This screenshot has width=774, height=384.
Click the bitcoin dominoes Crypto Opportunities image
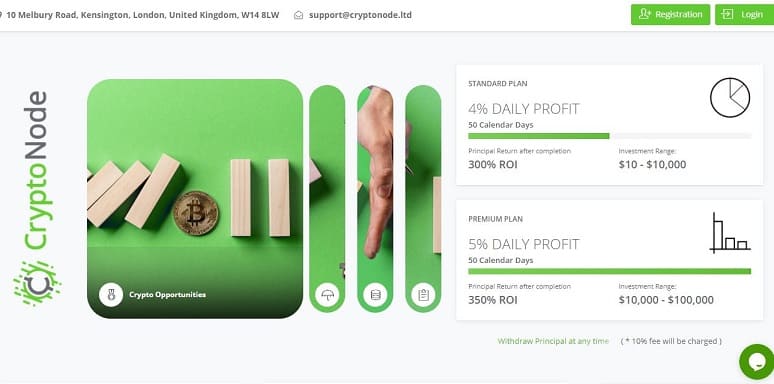tap(195, 198)
